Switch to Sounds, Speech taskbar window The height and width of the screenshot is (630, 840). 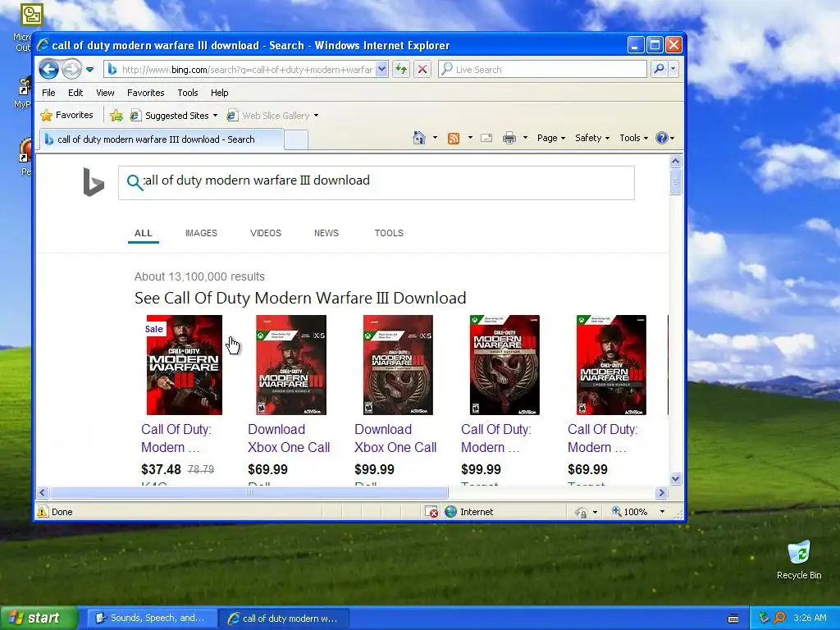pos(151,619)
